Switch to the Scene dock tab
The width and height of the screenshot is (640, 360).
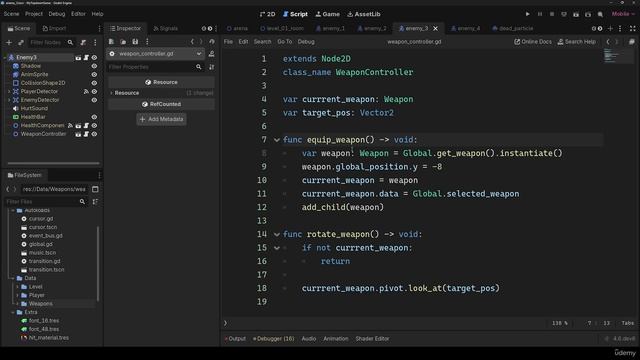pyautogui.click(x=19, y=29)
